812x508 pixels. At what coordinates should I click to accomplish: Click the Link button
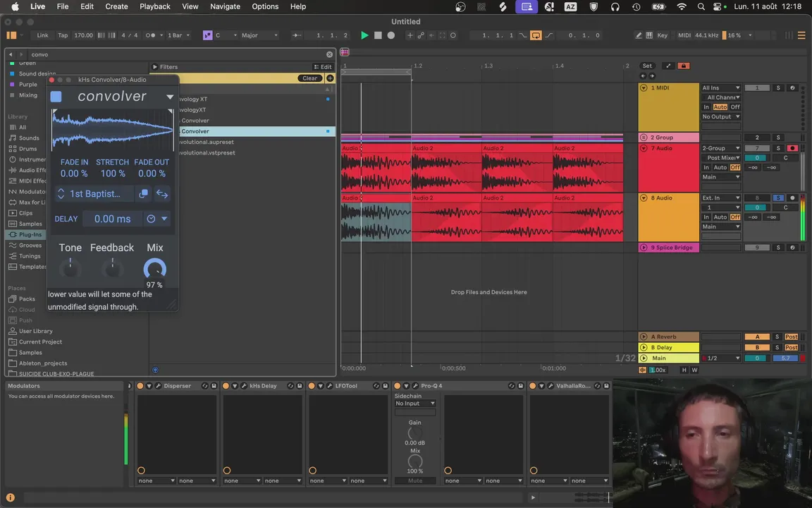(42, 35)
